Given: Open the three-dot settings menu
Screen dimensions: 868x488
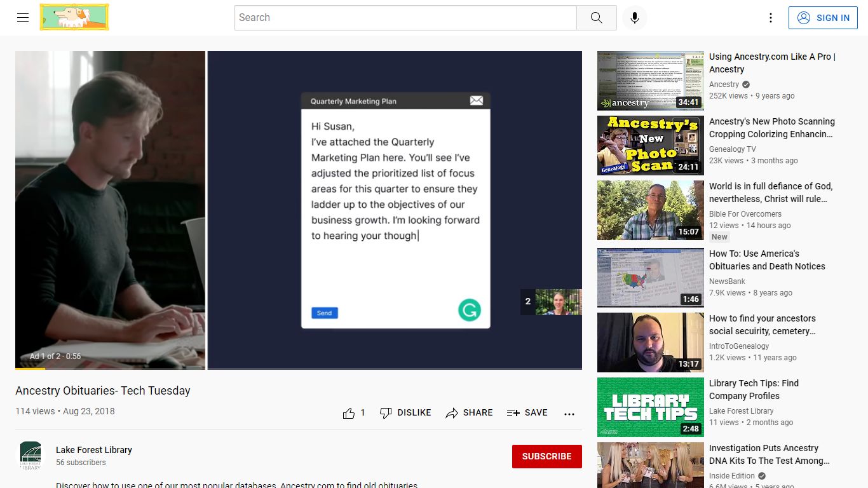Looking at the screenshot, I should [771, 18].
